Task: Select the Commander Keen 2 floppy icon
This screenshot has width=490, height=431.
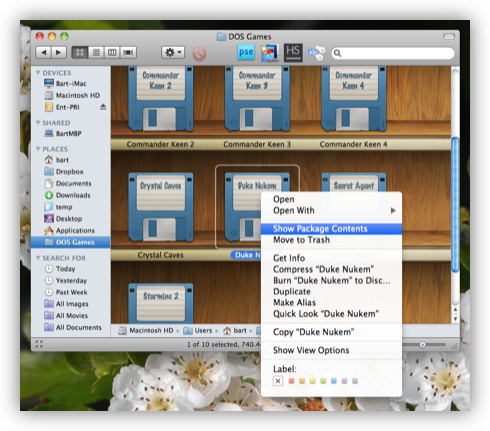Action: [x=161, y=99]
